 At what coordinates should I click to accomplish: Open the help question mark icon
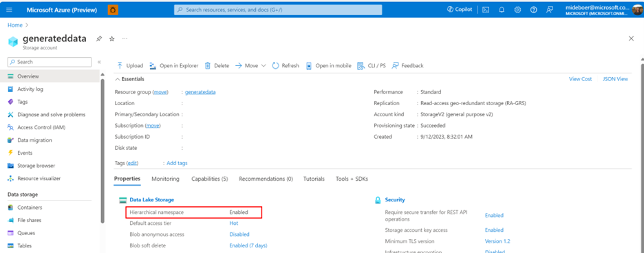coord(533,10)
